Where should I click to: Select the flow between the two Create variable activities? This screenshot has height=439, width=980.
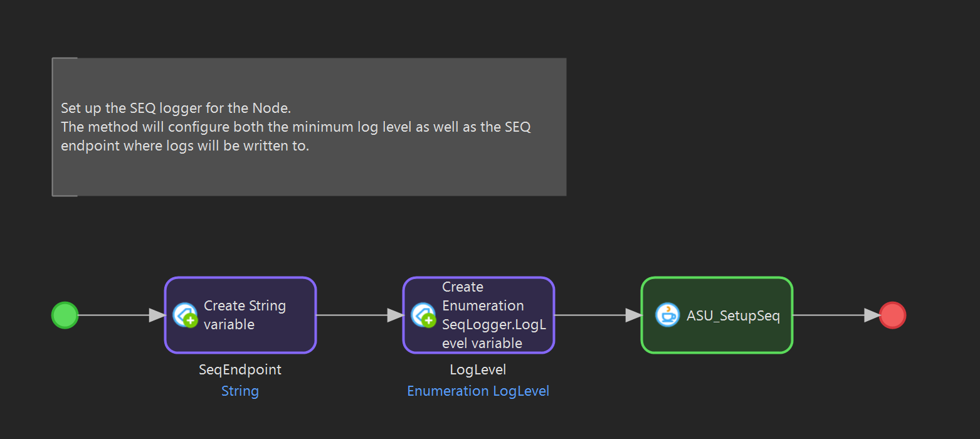[x=351, y=315]
